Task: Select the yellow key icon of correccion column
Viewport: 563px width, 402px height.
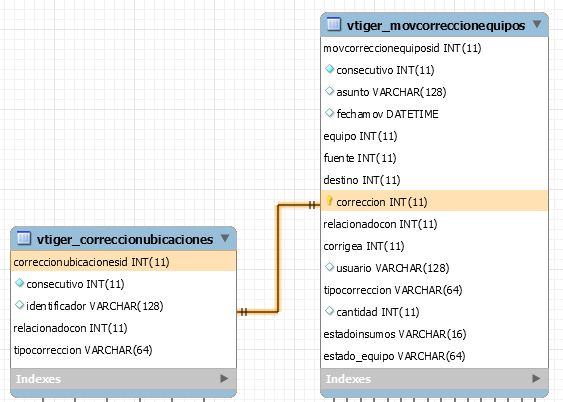Action: click(329, 201)
